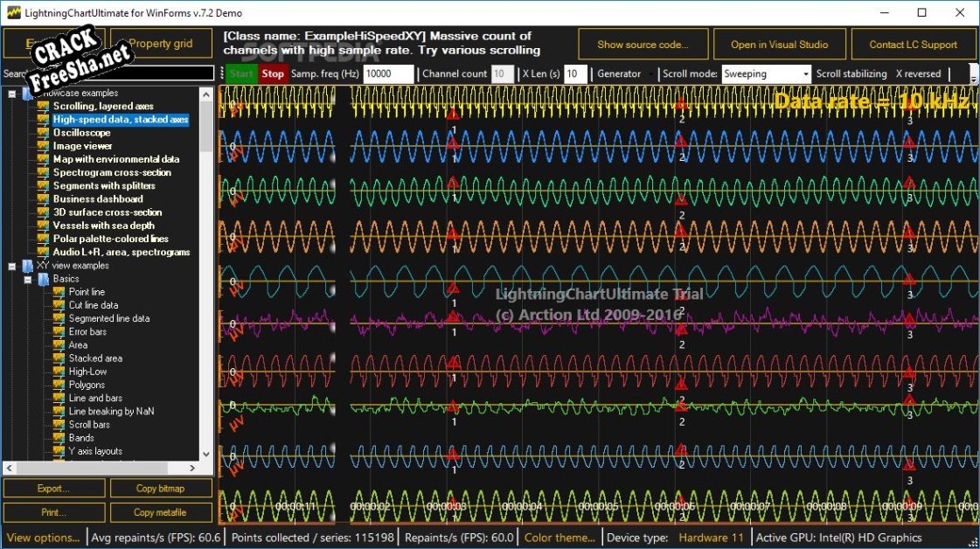Collapse the XY view examples tree node
The height and width of the screenshot is (549, 980).
(12, 266)
